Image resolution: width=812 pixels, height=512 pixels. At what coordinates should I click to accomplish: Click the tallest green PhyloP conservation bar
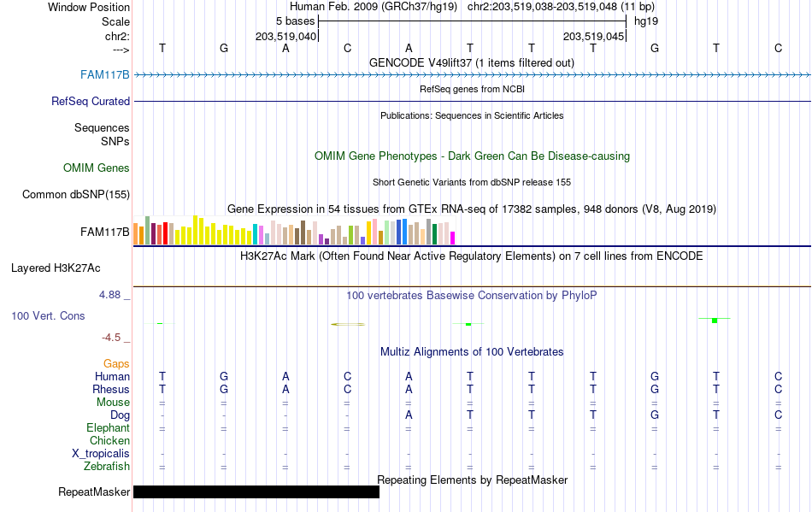715,321
